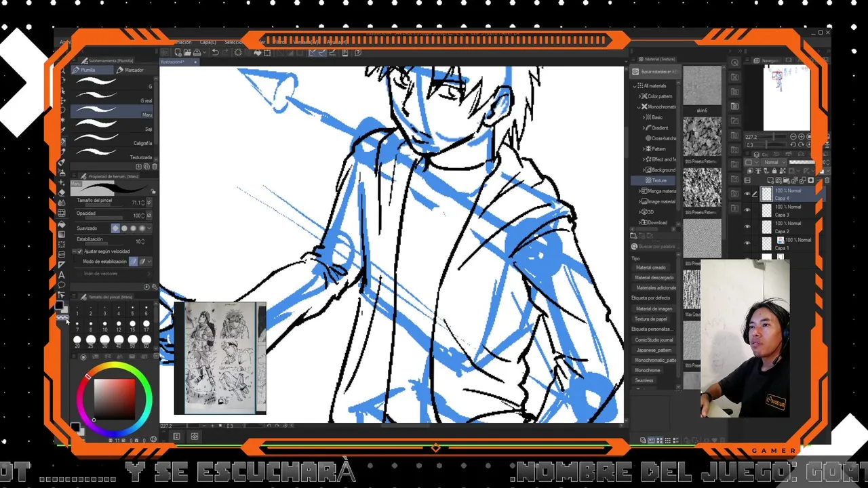Select the Text tool (A)
The width and height of the screenshot is (868, 488).
[x=61, y=276]
